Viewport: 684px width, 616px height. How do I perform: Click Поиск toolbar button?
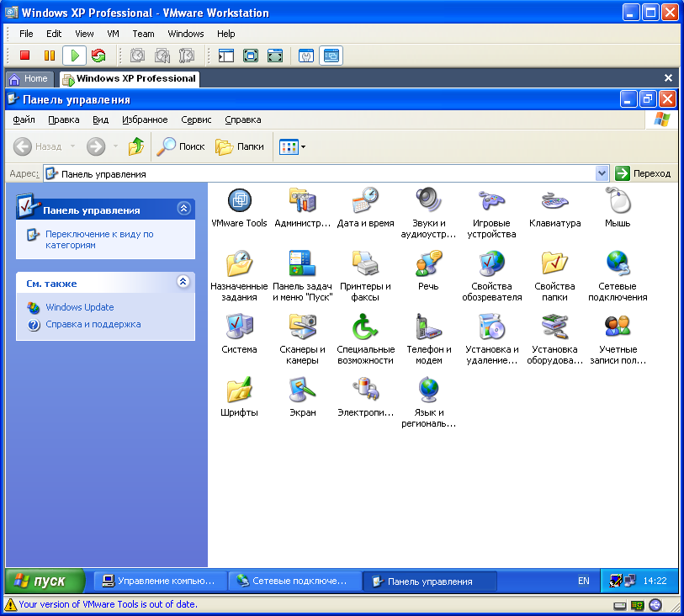pyautogui.click(x=181, y=146)
